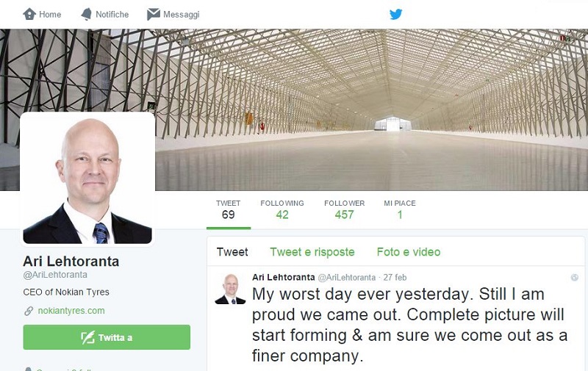Open the Following count showing 42
This screenshot has height=371, width=588.
[x=282, y=210]
